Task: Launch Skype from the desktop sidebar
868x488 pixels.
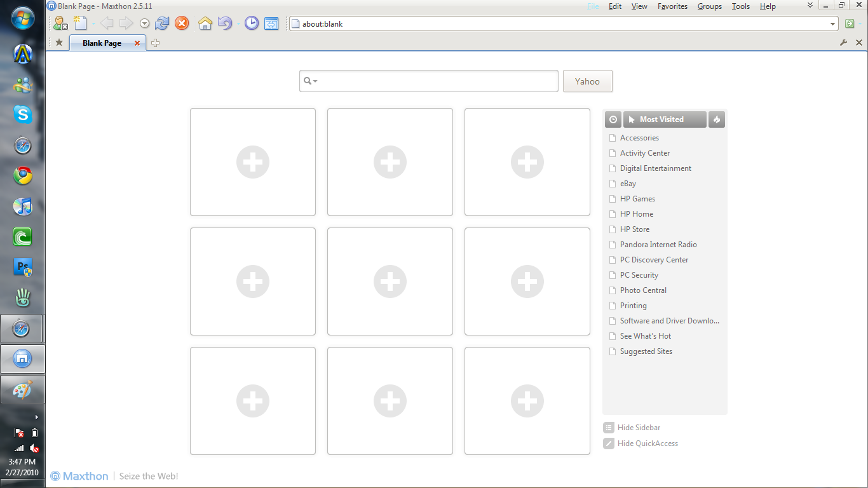Action: point(22,116)
